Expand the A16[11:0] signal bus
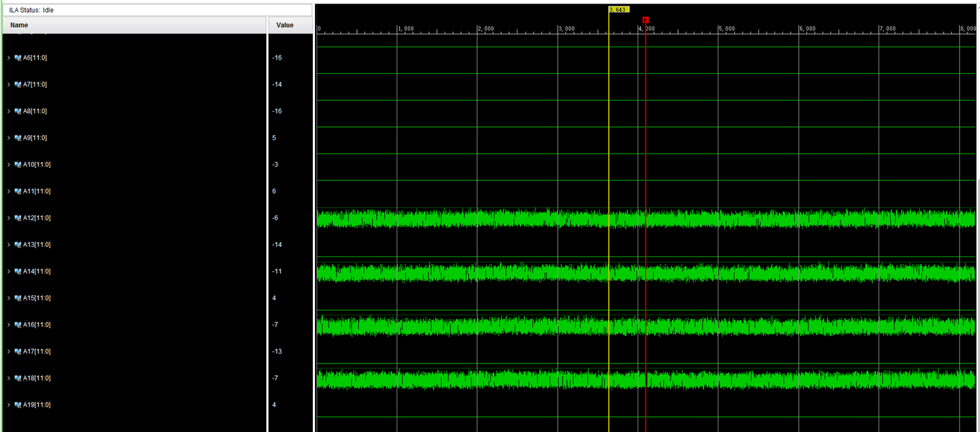This screenshot has height=432, width=980. 9,326
